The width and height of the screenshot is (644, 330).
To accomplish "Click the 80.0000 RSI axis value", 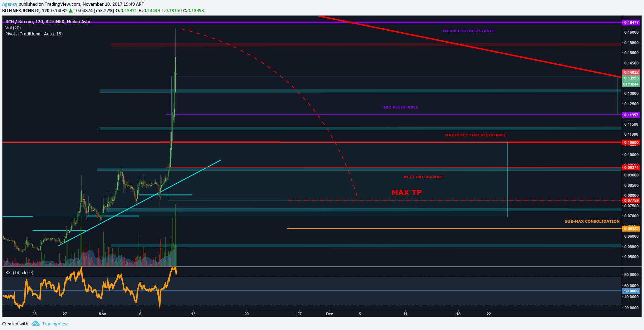I will (x=631, y=275).
